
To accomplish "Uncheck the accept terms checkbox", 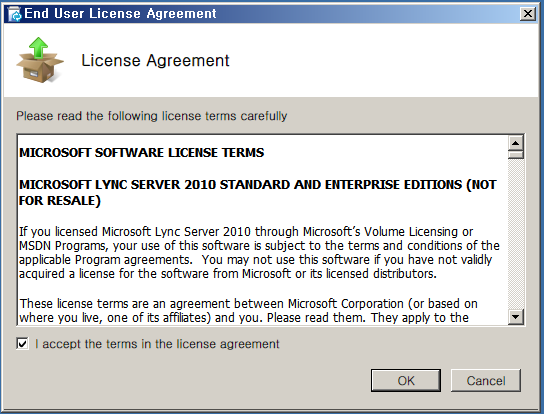I will [23, 344].
